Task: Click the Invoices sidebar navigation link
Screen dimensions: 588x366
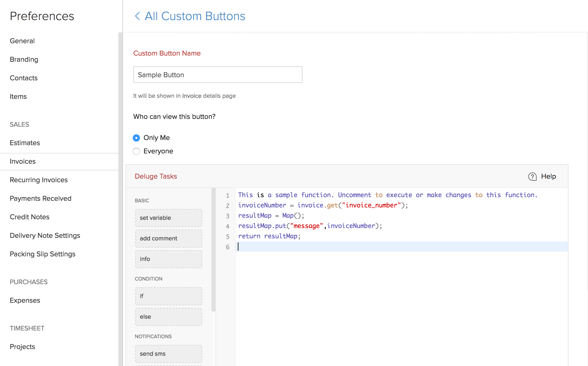Action: [x=23, y=161]
